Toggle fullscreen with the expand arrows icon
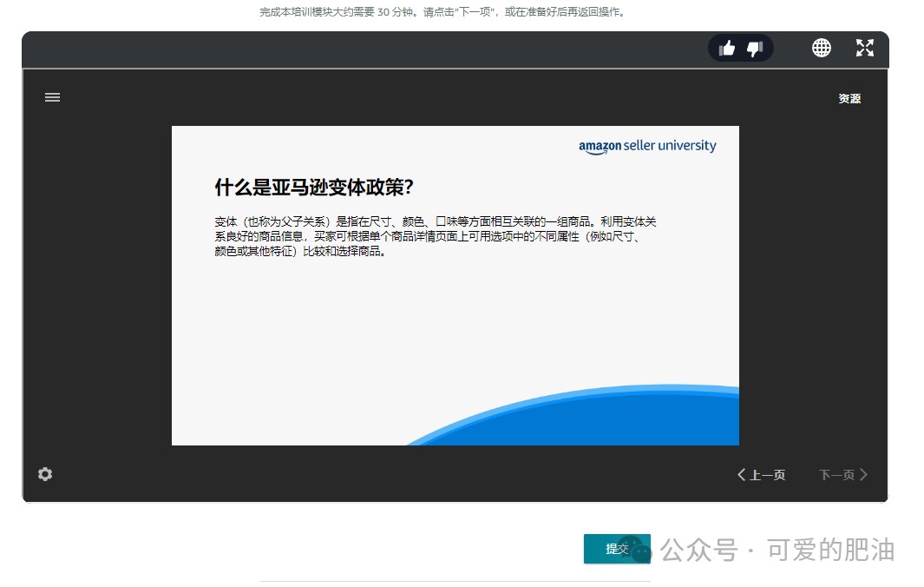This screenshot has width=924, height=587. [x=864, y=48]
